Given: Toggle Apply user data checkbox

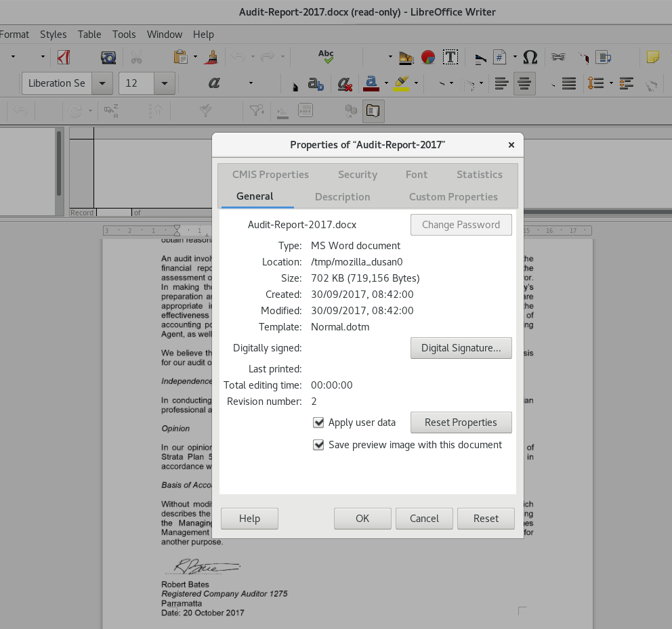Looking at the screenshot, I should (318, 422).
